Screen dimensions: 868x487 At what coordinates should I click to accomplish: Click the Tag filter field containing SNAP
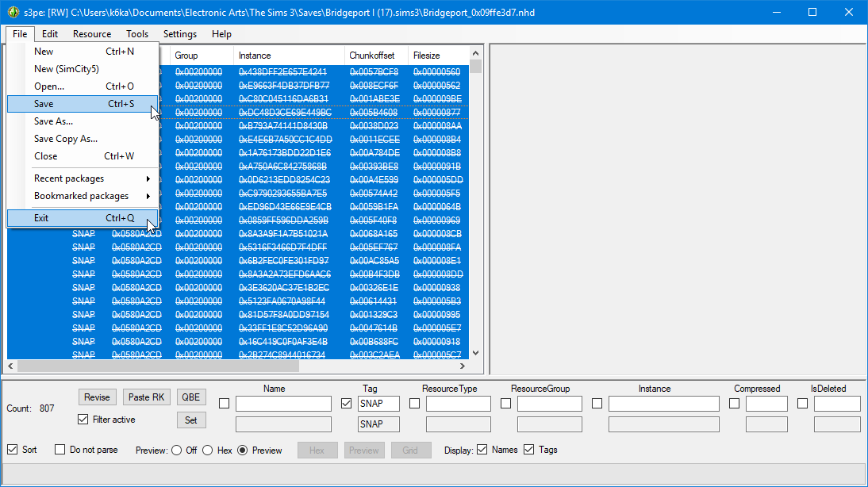(x=378, y=404)
